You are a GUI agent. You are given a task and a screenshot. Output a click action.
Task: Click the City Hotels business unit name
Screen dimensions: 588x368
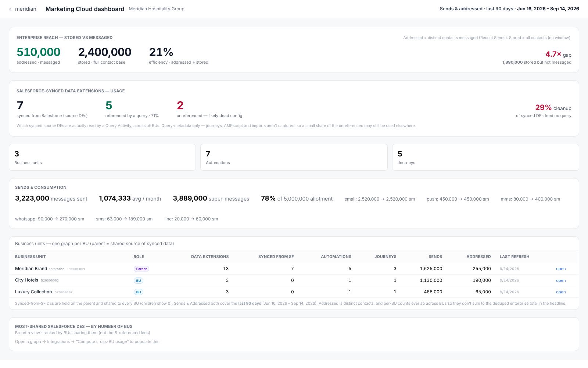tap(26, 280)
